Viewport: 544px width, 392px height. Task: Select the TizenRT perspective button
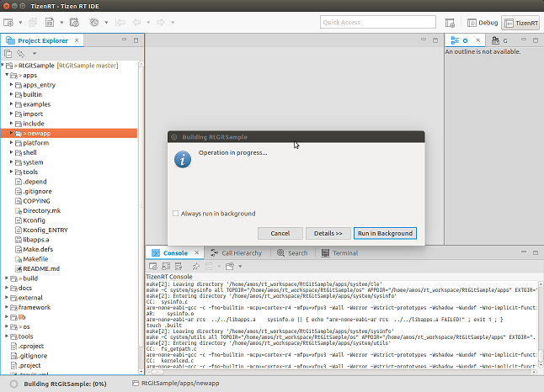pos(520,23)
